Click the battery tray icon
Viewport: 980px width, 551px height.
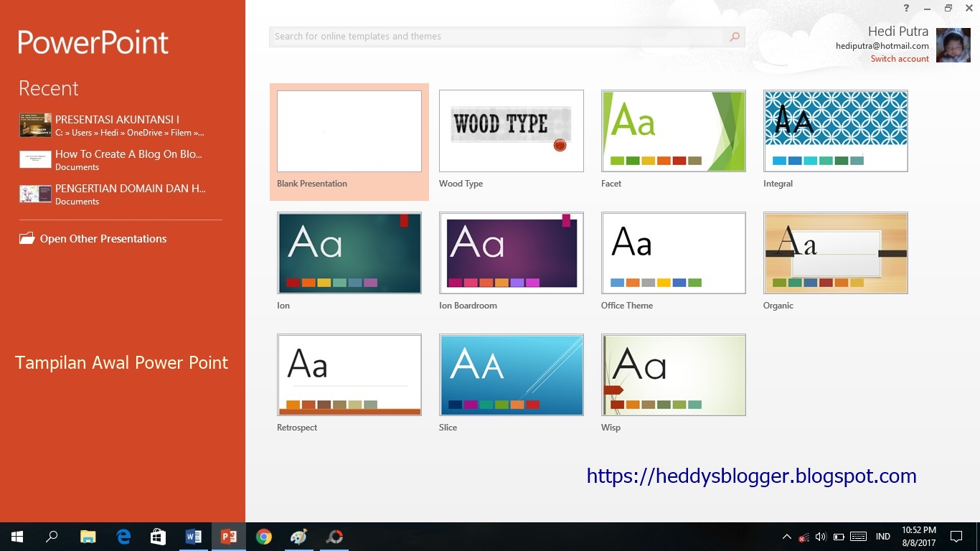839,537
